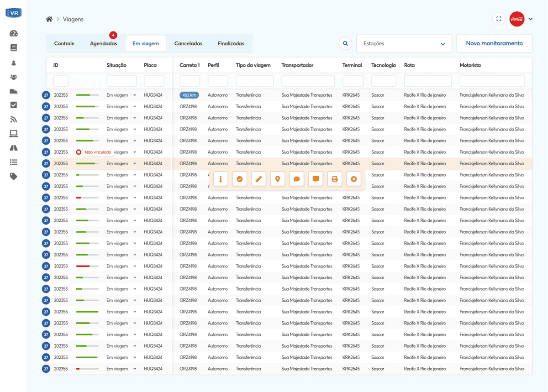Screen dimensions: 548x392
Task: Open the Estações dropdown
Action: pos(404,44)
